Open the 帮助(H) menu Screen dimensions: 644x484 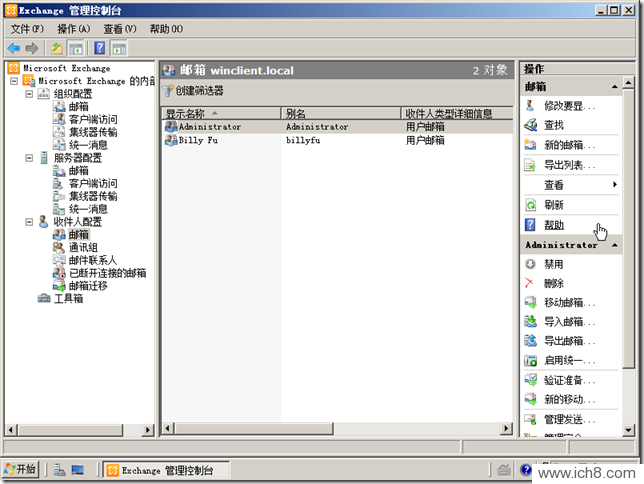pos(166,29)
